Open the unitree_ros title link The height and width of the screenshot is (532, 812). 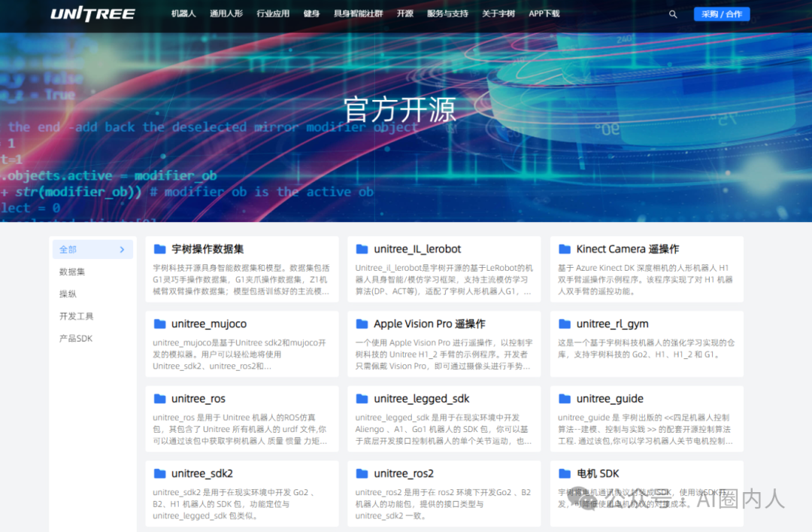point(198,399)
